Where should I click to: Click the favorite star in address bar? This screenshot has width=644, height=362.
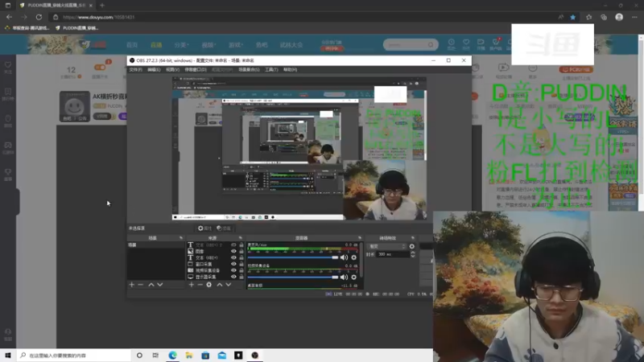tap(573, 17)
